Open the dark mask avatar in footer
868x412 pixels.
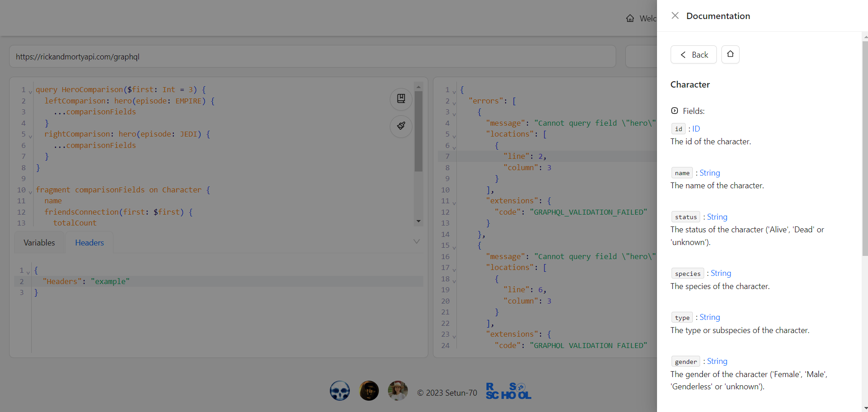[x=369, y=391]
